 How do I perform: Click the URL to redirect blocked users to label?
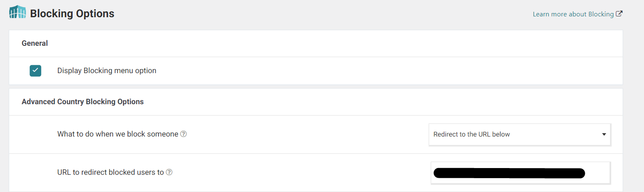point(110,172)
